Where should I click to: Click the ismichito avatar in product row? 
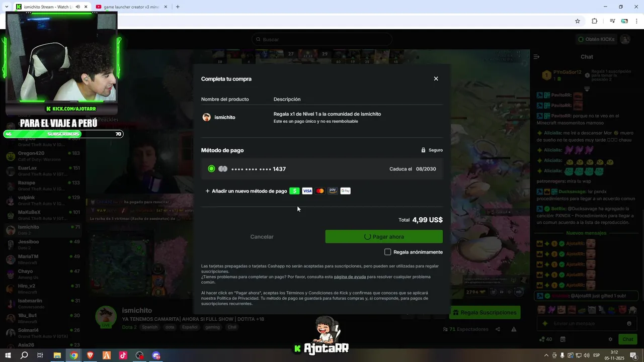(x=206, y=117)
